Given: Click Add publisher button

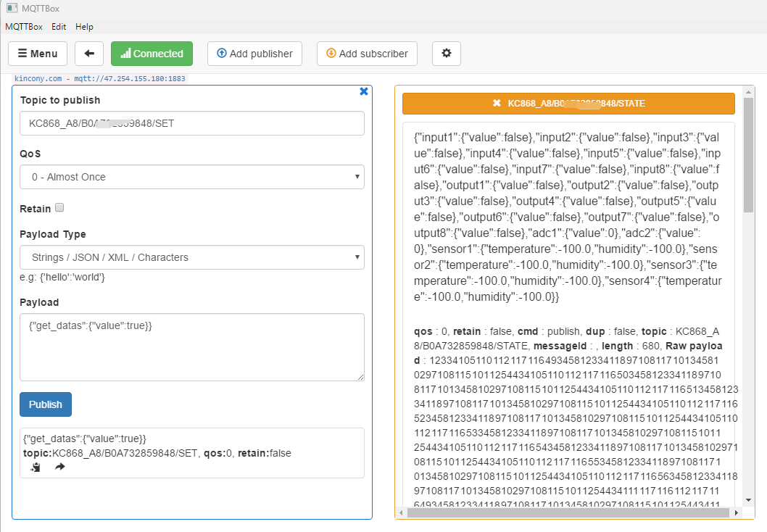Looking at the screenshot, I should coord(254,54).
